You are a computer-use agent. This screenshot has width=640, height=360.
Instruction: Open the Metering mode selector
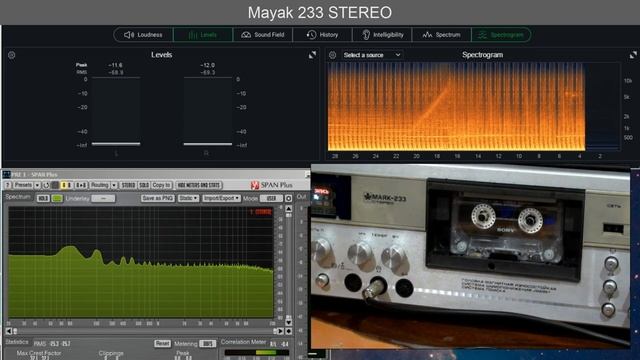click(207, 344)
